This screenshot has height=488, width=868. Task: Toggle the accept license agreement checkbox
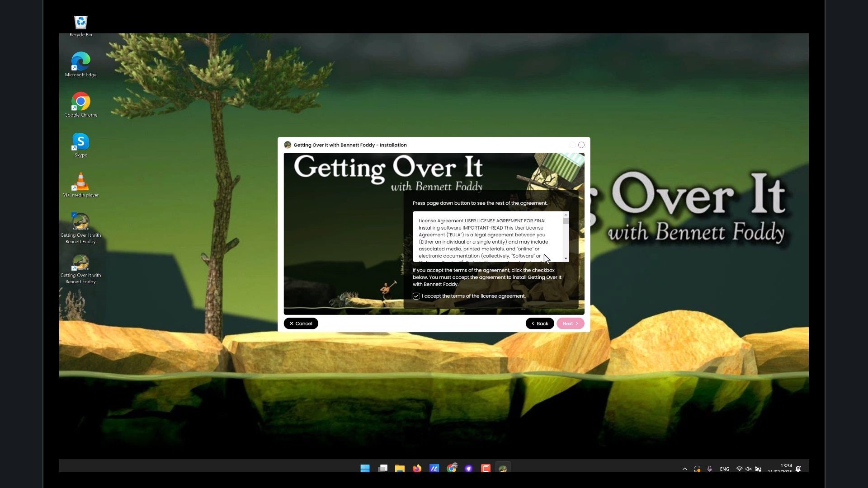[x=416, y=296]
